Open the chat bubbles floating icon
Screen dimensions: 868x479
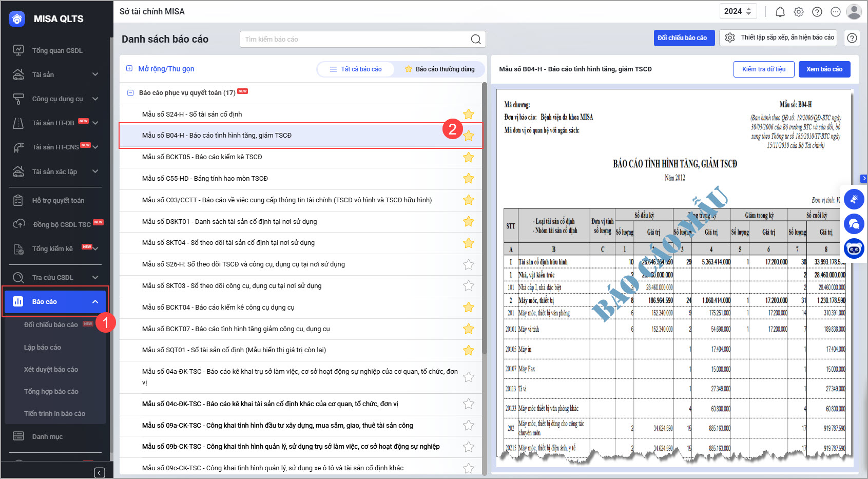coord(854,224)
